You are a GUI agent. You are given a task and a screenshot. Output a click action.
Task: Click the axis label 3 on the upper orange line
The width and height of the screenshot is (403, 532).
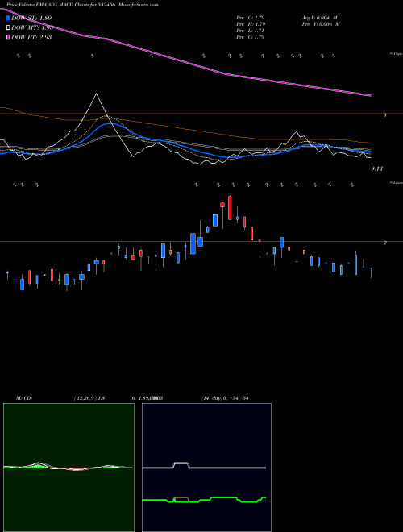(x=384, y=115)
